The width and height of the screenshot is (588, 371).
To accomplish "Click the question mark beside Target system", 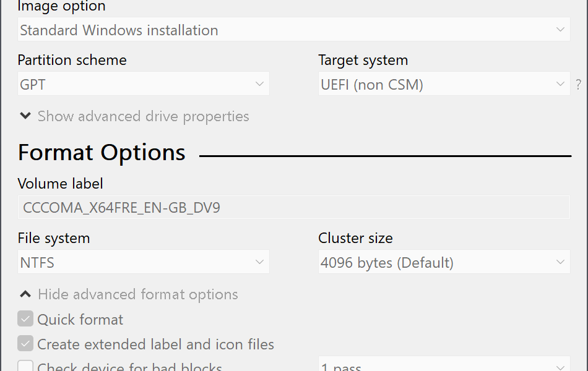I will [578, 84].
